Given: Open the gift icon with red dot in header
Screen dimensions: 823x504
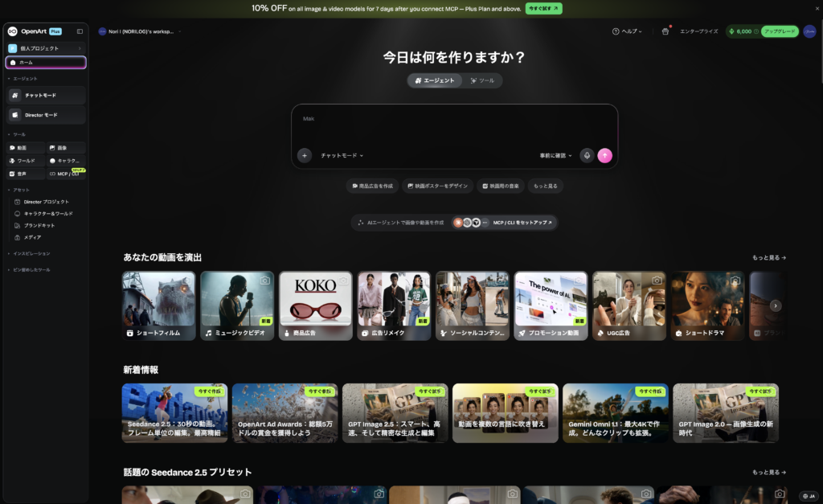Looking at the screenshot, I should point(665,31).
